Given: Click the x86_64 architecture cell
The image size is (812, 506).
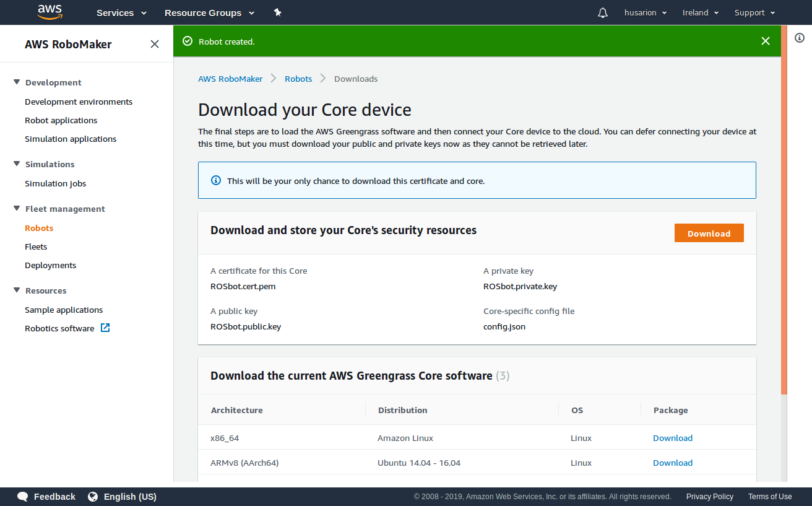Looking at the screenshot, I should 225,438.
